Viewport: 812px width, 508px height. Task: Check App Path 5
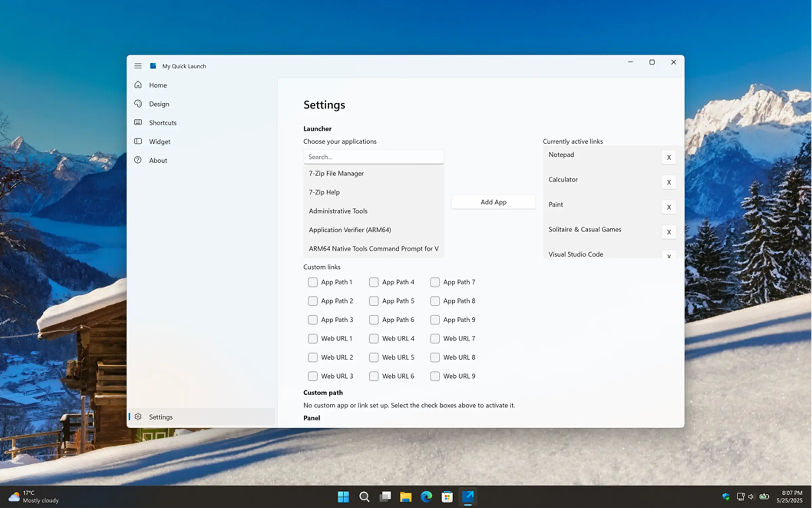(x=374, y=301)
